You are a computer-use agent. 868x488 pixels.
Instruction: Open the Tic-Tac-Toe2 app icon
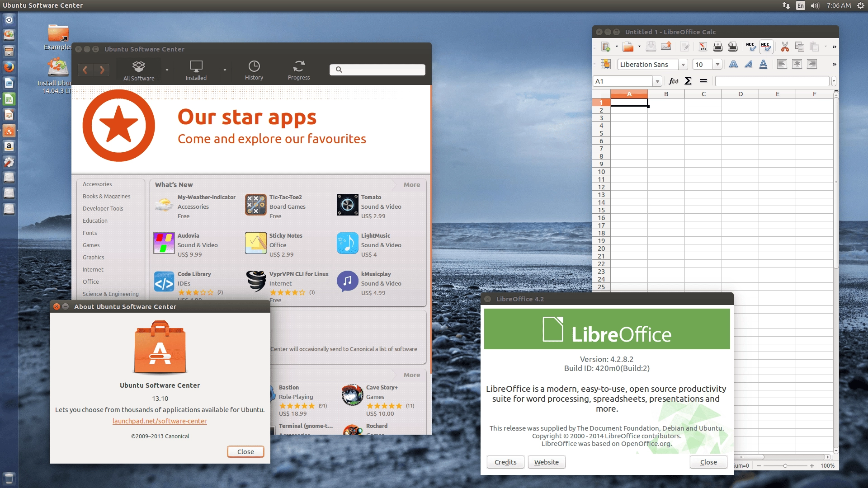click(256, 205)
